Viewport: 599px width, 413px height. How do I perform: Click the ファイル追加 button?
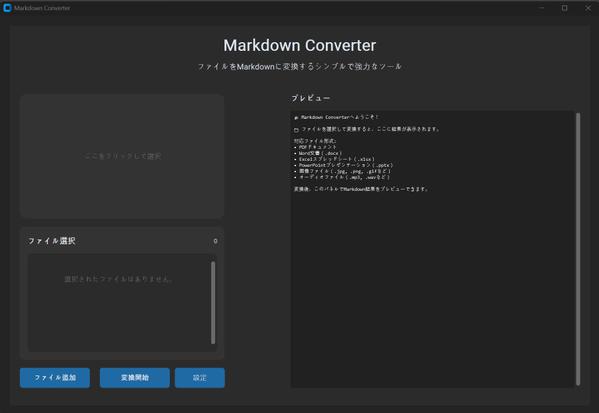(55, 377)
